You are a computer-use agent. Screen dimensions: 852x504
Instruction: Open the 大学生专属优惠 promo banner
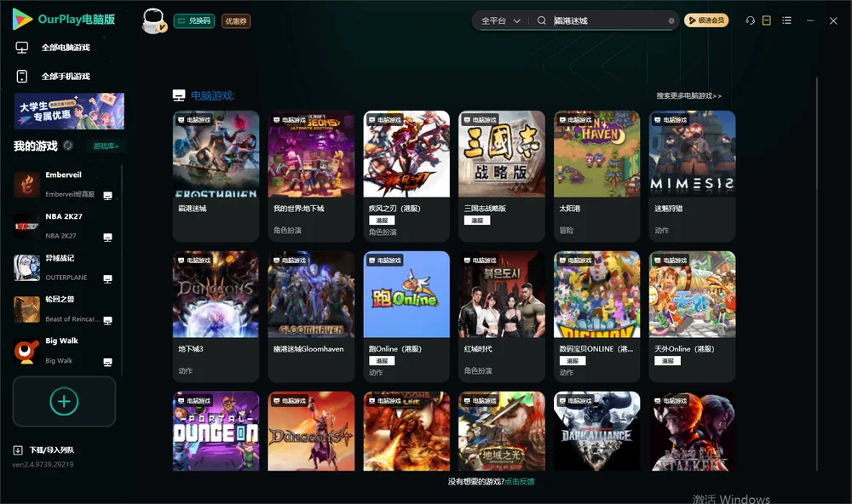click(69, 111)
